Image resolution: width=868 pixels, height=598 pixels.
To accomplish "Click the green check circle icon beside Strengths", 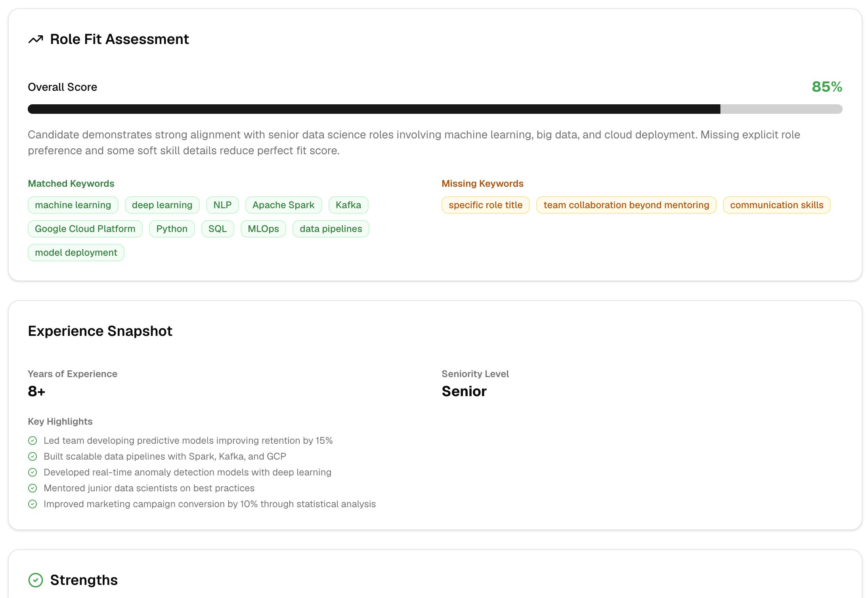I will coord(36,580).
